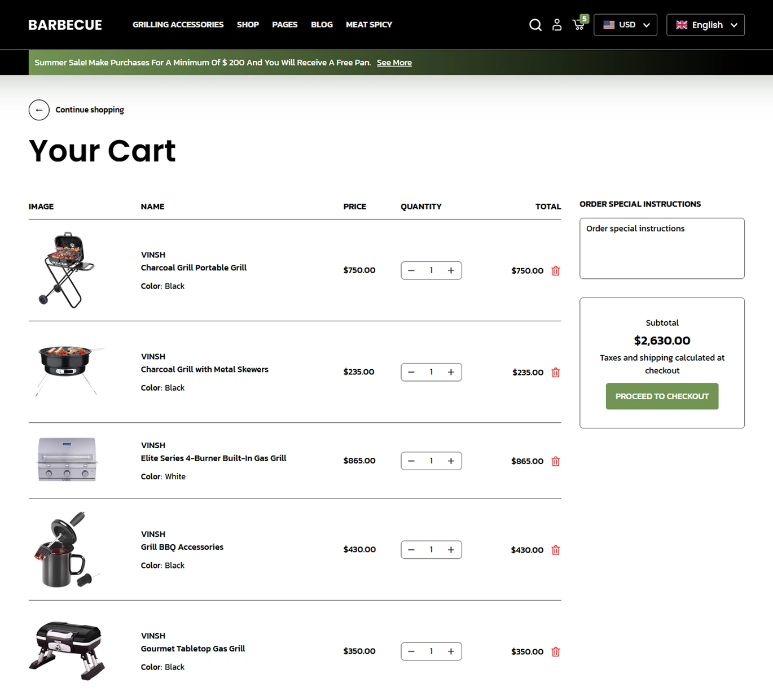Open Elite Series 4-Burner Gas Grill image
Image resolution: width=773 pixels, height=700 pixels.
67,460
